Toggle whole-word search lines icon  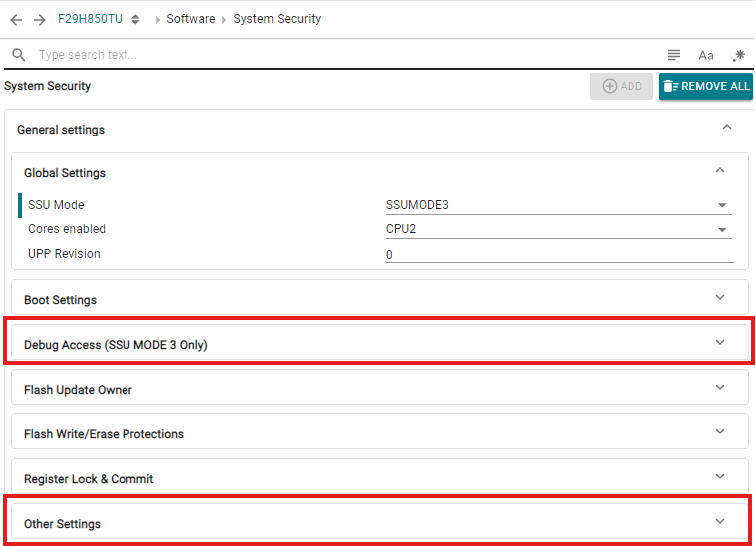point(674,55)
